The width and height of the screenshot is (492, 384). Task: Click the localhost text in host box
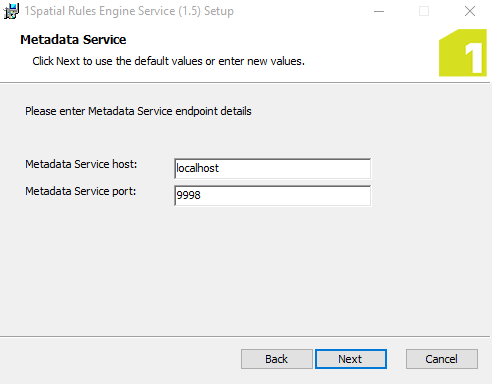(x=197, y=168)
